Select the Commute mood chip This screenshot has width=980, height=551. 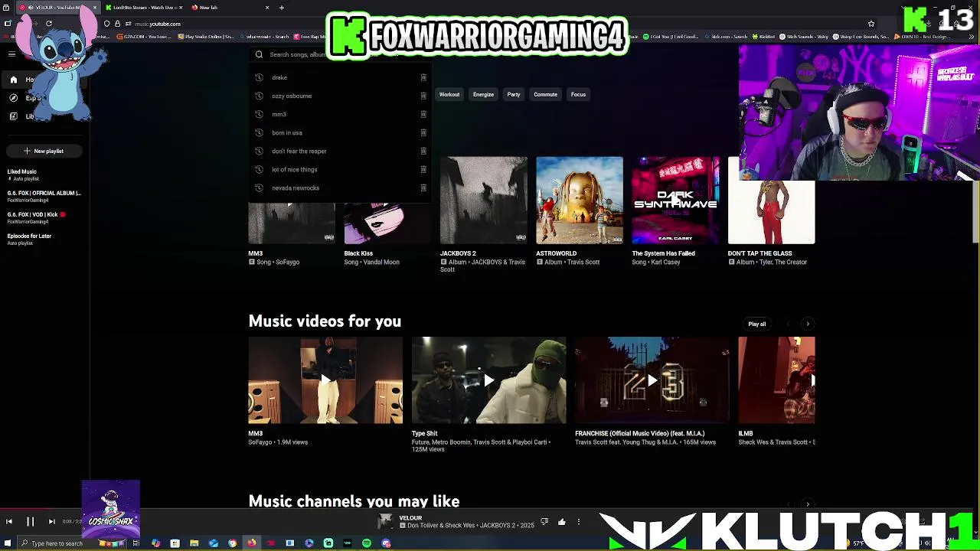[546, 95]
